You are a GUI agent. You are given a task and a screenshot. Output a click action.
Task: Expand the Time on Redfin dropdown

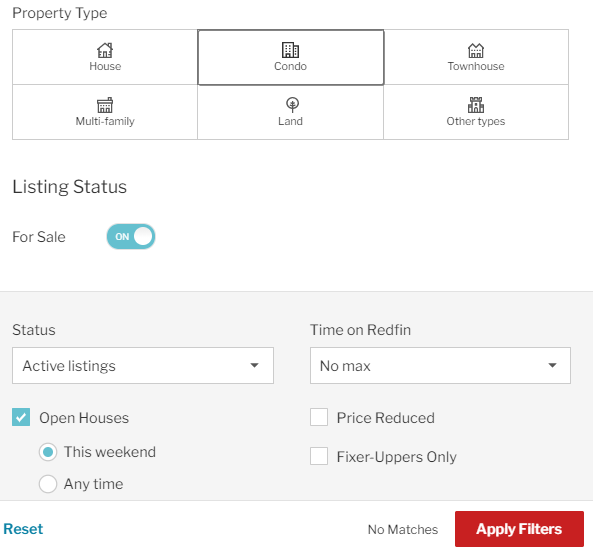coord(440,365)
